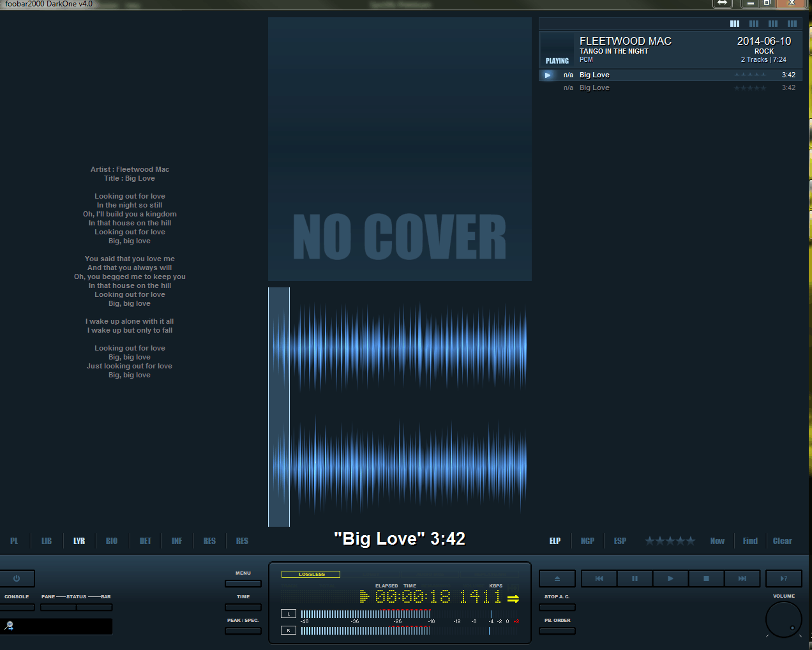Click the Now button
This screenshot has width=812, height=650.
tap(718, 541)
